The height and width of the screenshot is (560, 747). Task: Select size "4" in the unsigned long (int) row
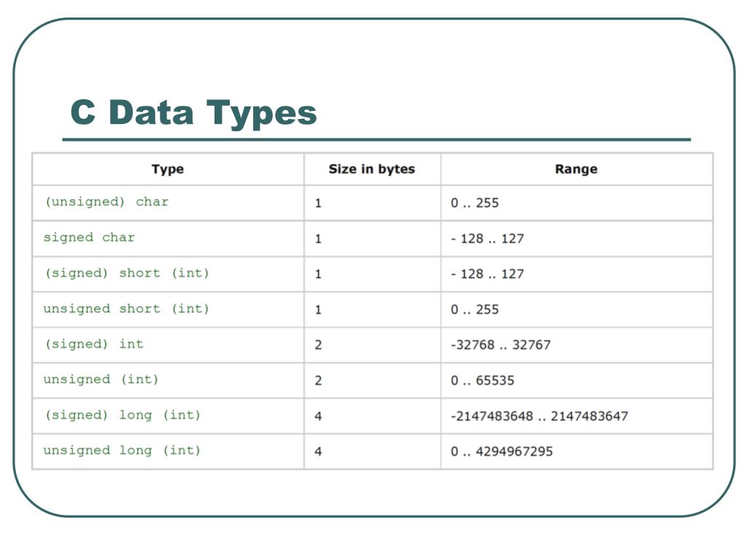click(318, 451)
